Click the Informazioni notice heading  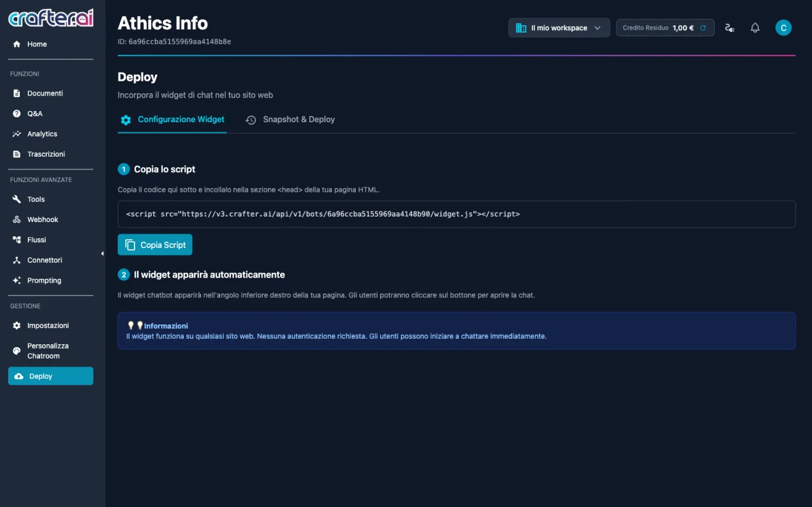[166, 326]
